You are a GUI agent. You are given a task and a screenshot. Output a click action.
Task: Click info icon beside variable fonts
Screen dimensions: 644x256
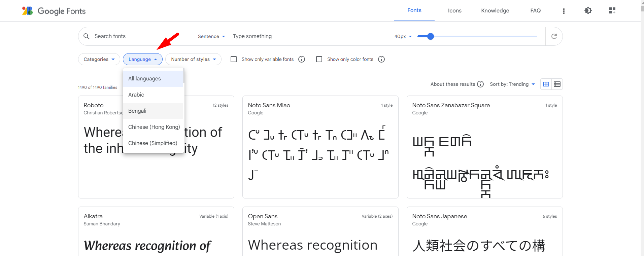302,59
